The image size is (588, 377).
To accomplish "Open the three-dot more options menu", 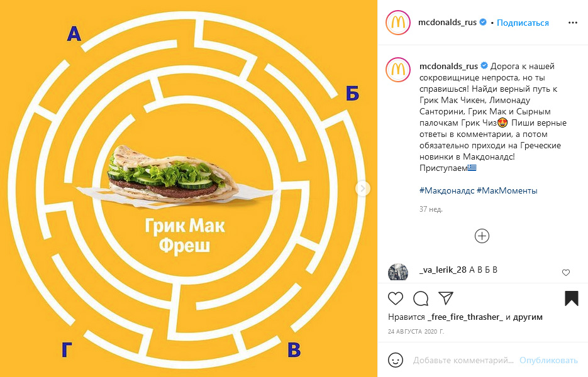I will (573, 23).
